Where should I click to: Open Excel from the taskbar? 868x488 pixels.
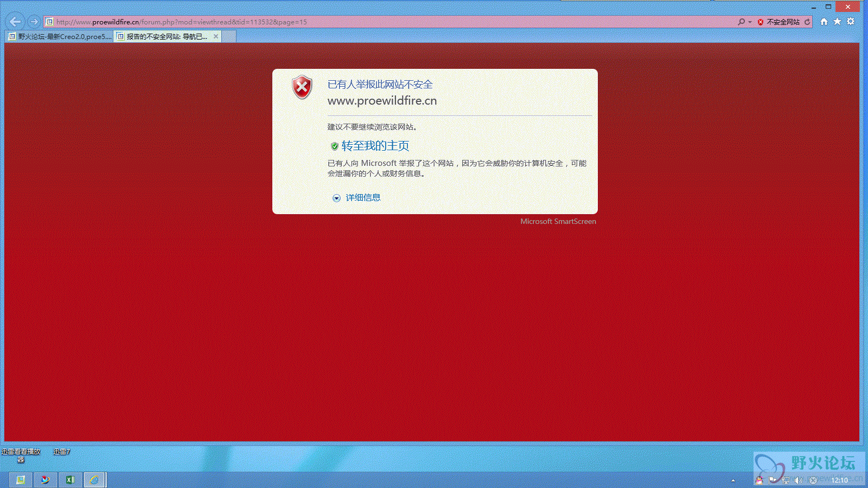(x=71, y=480)
